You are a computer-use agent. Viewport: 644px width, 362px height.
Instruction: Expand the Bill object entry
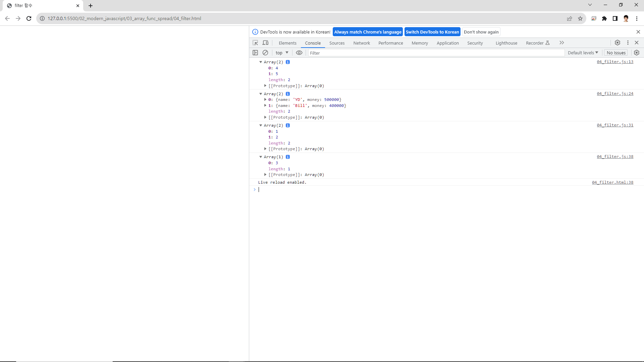(265, 106)
